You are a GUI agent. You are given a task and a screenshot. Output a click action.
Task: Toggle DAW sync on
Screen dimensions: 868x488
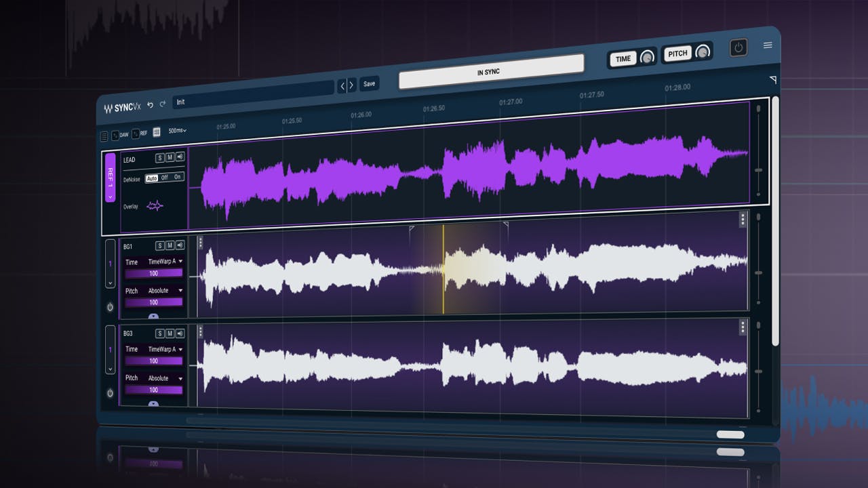pos(117,134)
